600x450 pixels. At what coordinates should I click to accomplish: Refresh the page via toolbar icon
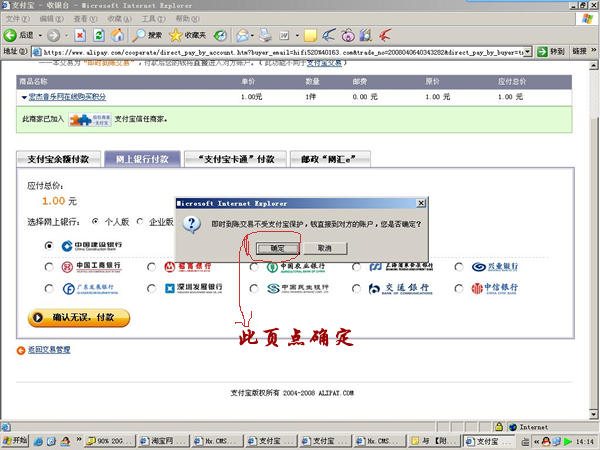[99, 36]
